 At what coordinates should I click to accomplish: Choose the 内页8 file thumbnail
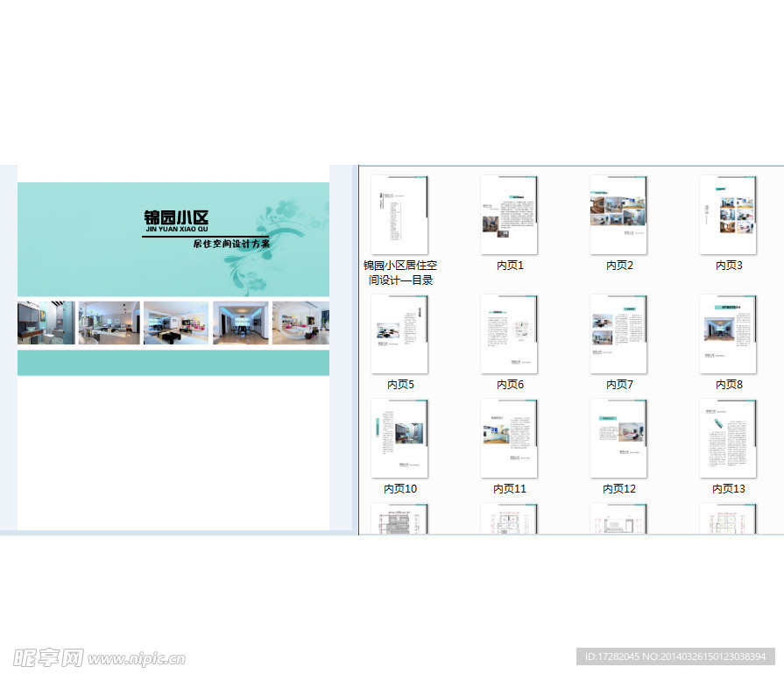click(728, 334)
